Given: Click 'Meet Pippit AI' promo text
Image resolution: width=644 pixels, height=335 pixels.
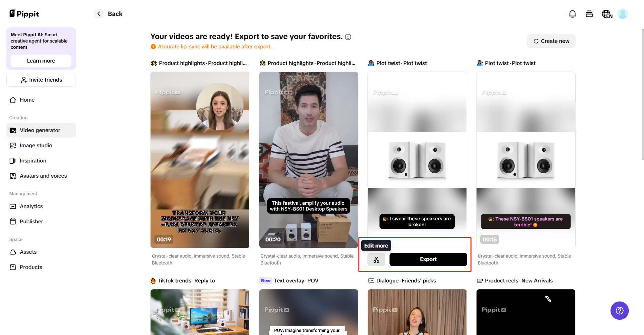Looking at the screenshot, I should (39, 41).
